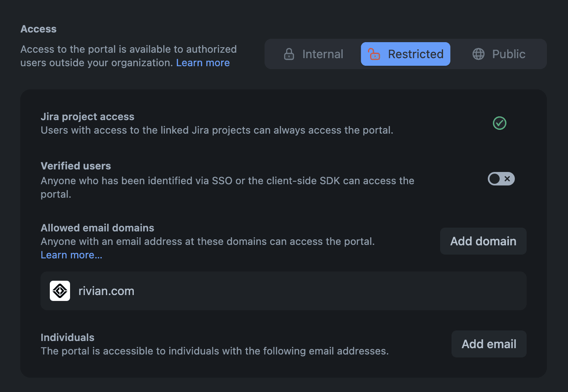Set portal access to Public
The width and height of the screenshot is (568, 392).
point(499,54)
